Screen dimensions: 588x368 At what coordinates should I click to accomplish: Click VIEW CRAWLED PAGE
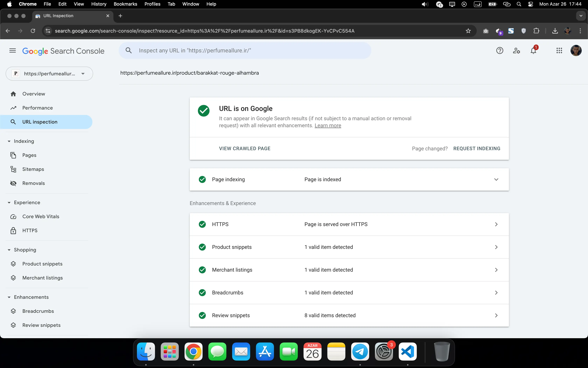pos(245,148)
